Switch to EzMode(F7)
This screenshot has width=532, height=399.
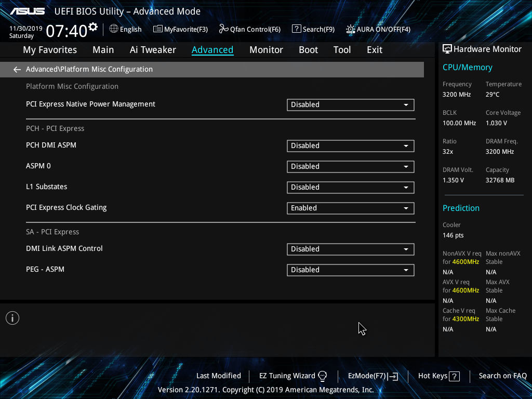373,376
